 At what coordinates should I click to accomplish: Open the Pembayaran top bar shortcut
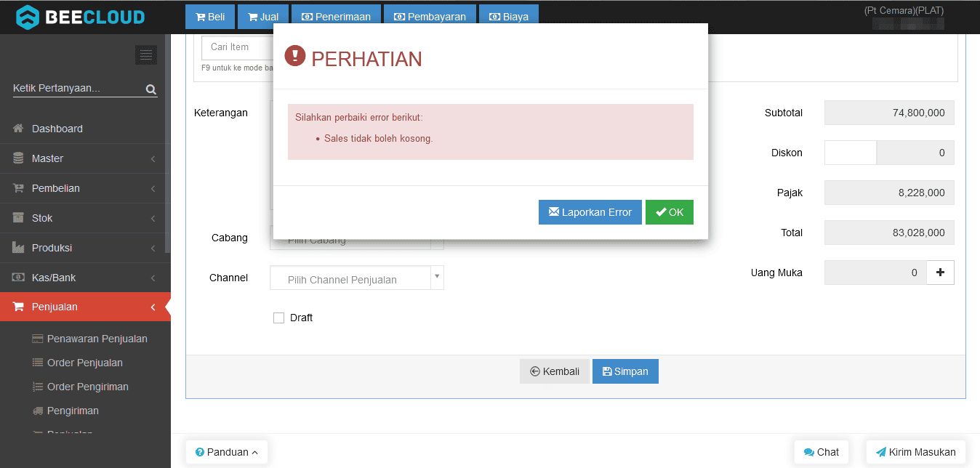tap(429, 17)
